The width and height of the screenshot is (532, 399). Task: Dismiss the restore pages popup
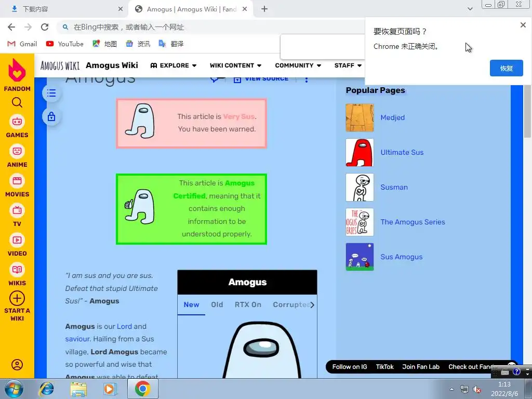[523, 25]
